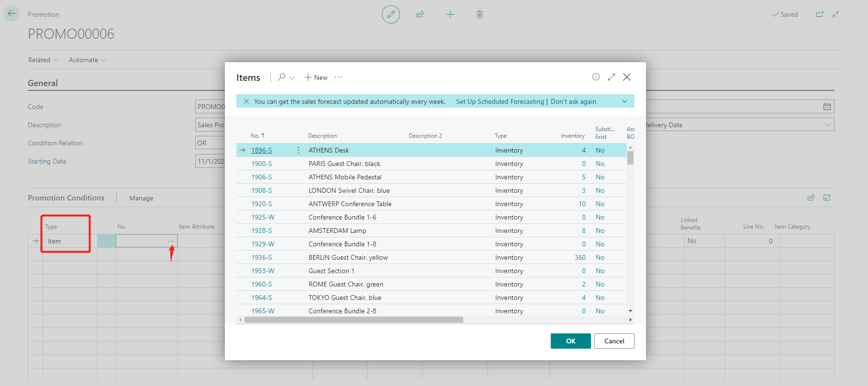
Task: Click share icon in Promotion Conditions section
Action: point(811,198)
